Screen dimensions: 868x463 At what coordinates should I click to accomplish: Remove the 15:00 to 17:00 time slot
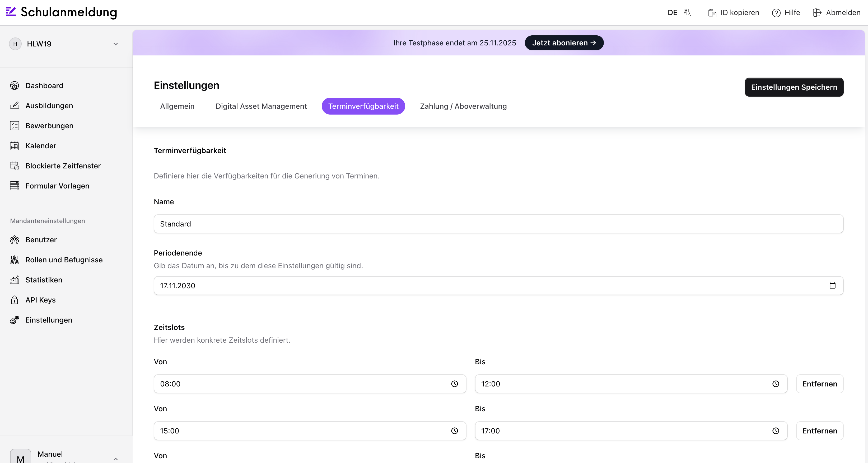coord(819,431)
